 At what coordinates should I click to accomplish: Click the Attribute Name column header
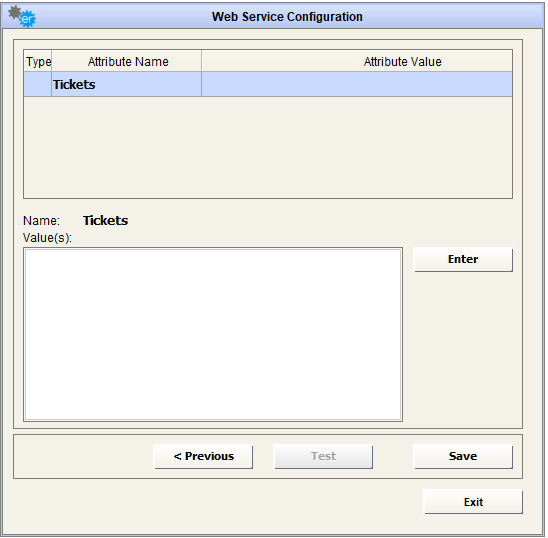coord(127,62)
